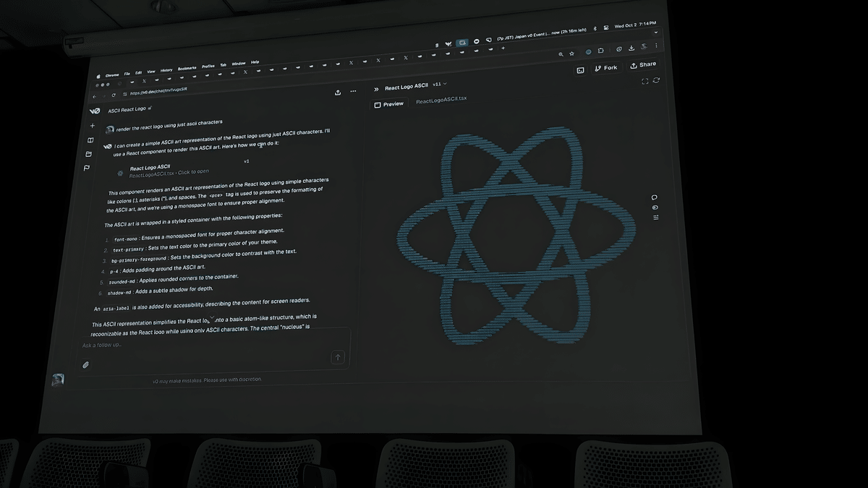The image size is (868, 488).
Task: Open the v11 version dropdown
Action: coord(440,85)
